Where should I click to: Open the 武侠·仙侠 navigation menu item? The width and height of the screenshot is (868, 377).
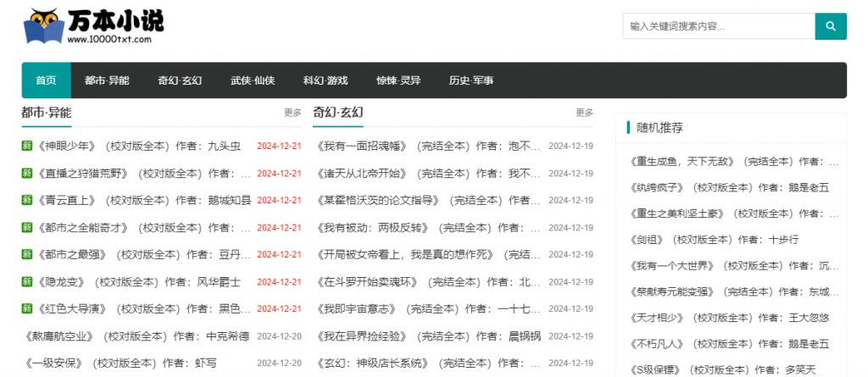[x=253, y=80]
